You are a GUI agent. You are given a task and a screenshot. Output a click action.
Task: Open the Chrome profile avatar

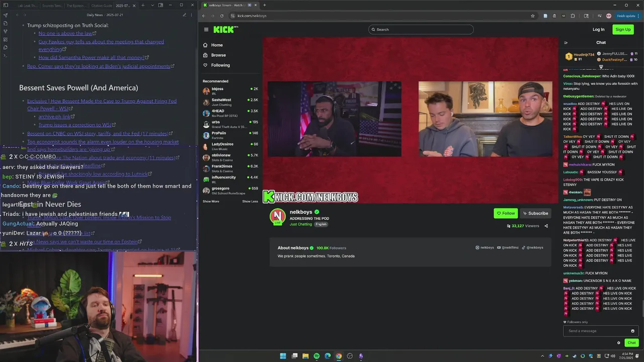(609, 16)
